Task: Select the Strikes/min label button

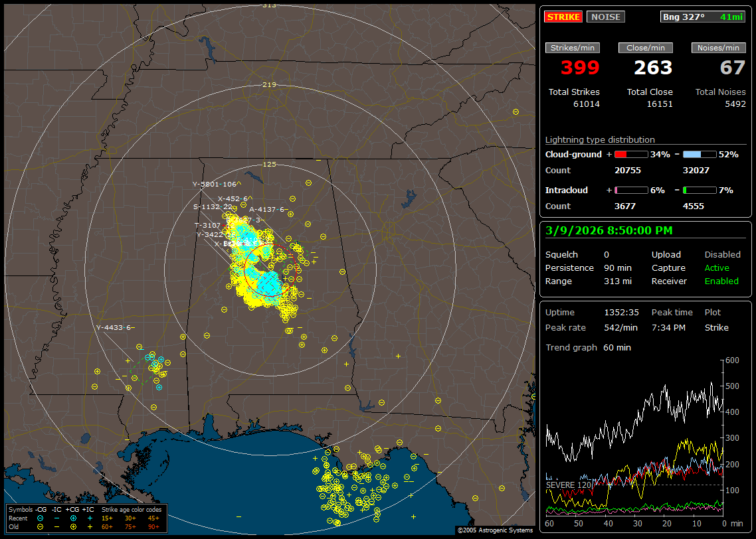Action: [x=573, y=48]
